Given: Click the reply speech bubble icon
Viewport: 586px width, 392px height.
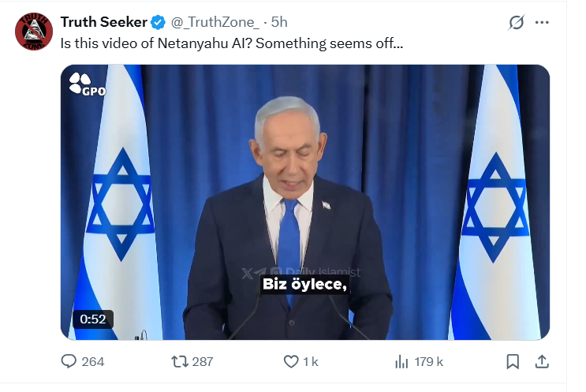Looking at the screenshot, I should click(69, 361).
